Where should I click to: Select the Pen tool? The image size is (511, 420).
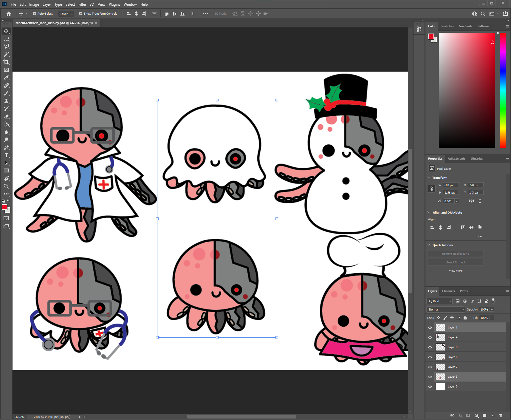point(6,148)
